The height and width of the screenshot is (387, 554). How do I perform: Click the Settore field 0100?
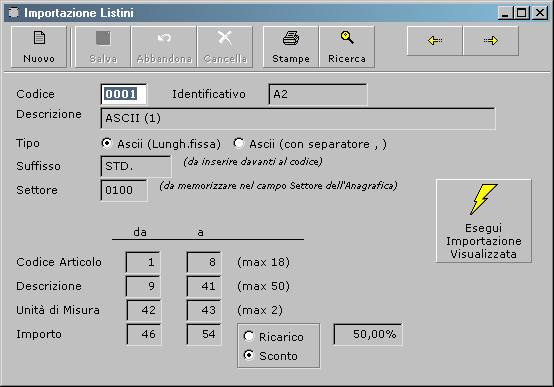(124, 190)
